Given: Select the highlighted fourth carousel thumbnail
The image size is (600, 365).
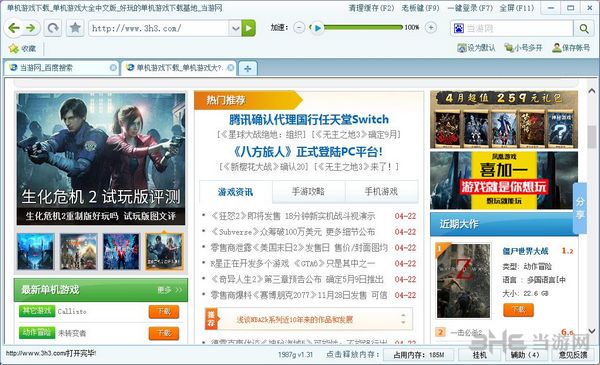Looking at the screenshot, I should coord(165,251).
